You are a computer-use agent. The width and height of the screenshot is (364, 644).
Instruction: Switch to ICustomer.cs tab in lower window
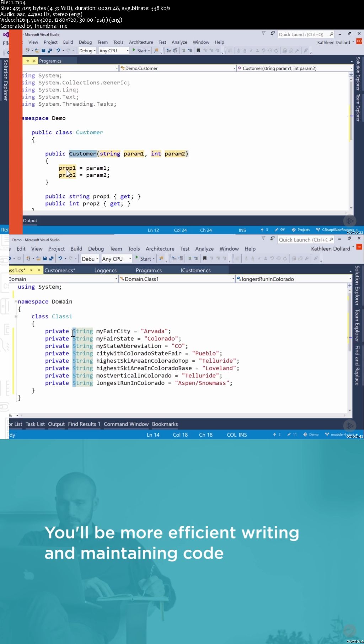click(x=196, y=270)
